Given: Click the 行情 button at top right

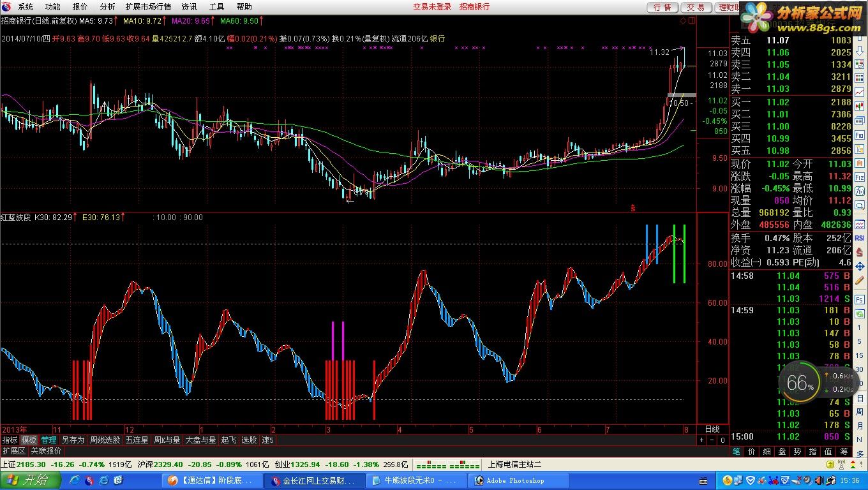Looking at the screenshot, I should tap(662, 7).
